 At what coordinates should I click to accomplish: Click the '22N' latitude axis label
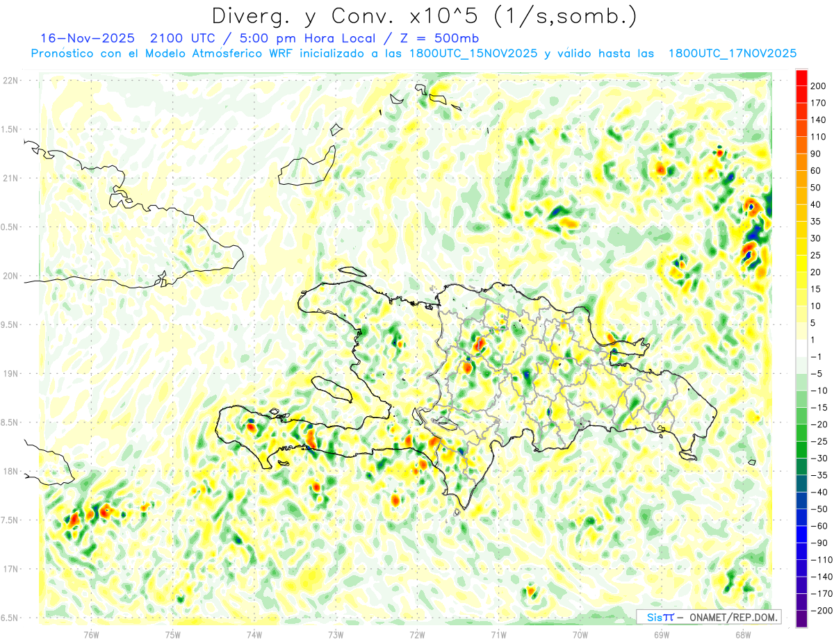[x=10, y=81]
